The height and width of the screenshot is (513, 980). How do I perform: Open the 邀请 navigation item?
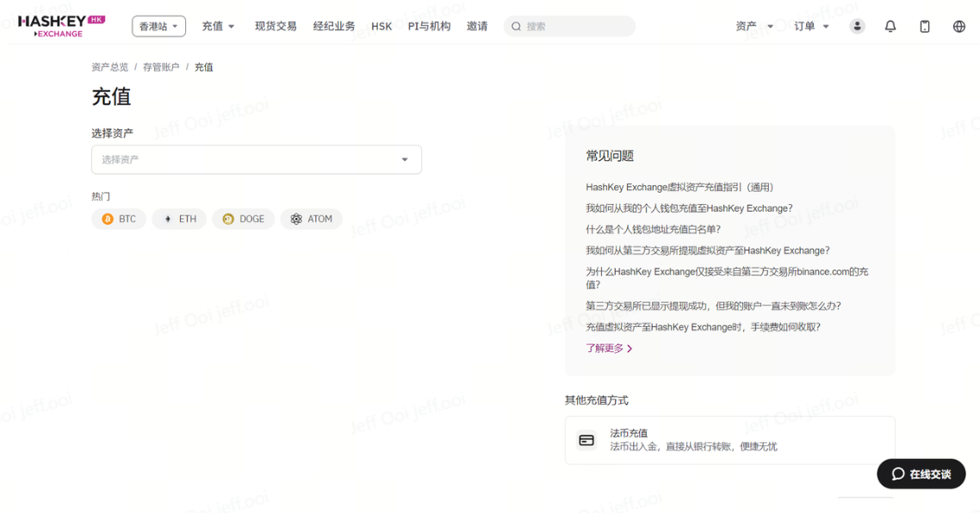(x=477, y=26)
